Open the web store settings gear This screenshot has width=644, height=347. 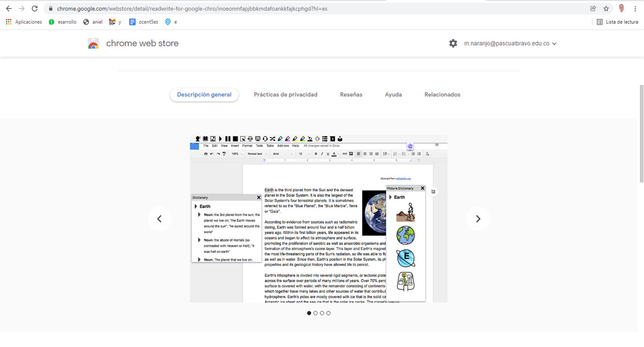click(x=453, y=43)
